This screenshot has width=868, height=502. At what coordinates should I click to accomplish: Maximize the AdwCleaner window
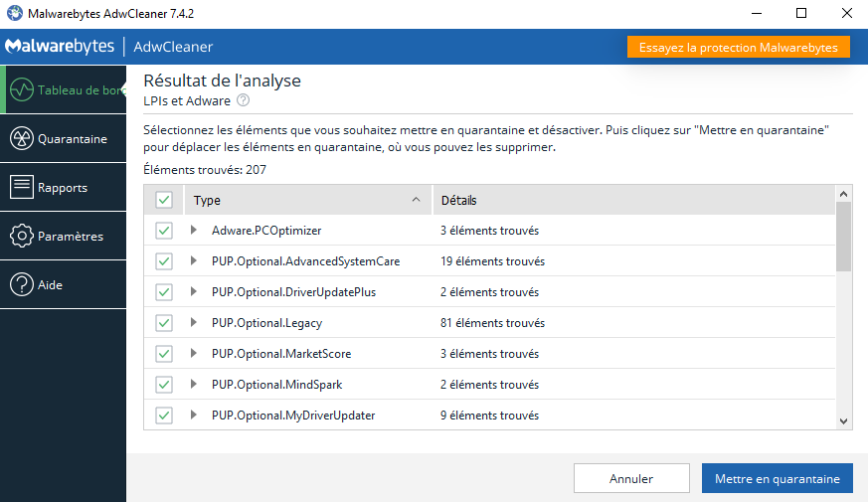point(801,13)
